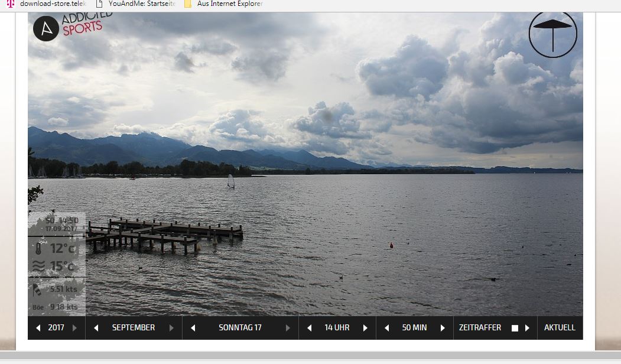This screenshot has height=364, width=621.
Task: Click the lake webcam image
Action: [305, 164]
